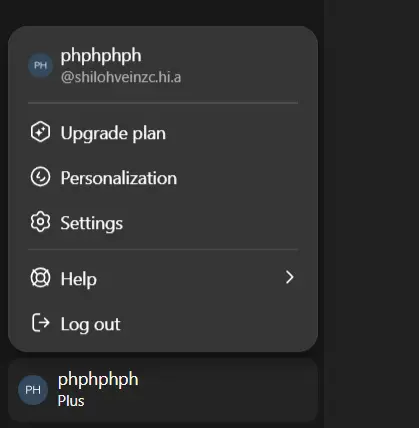Click the phphphph name above Plus
This screenshot has width=419, height=428.
(98, 379)
